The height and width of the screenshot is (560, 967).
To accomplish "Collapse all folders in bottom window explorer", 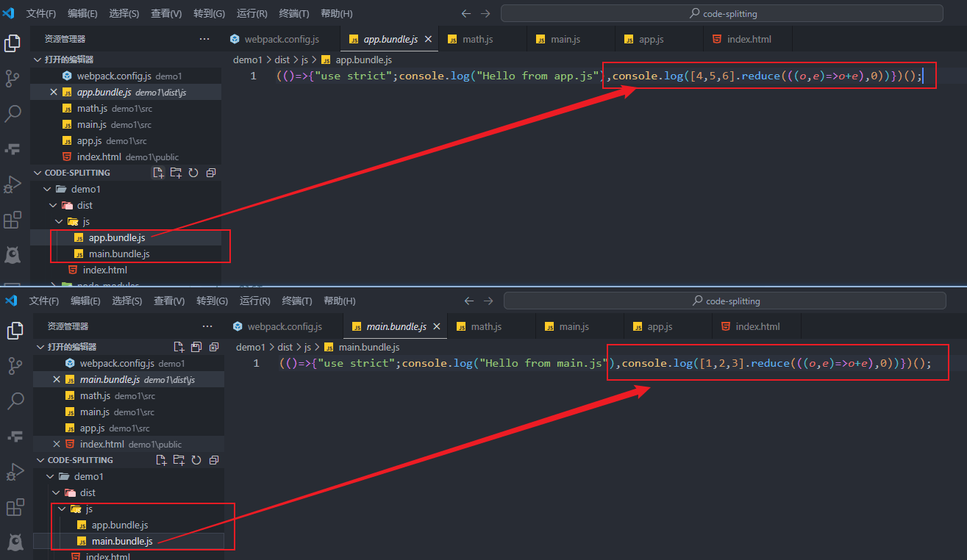I will (214, 460).
